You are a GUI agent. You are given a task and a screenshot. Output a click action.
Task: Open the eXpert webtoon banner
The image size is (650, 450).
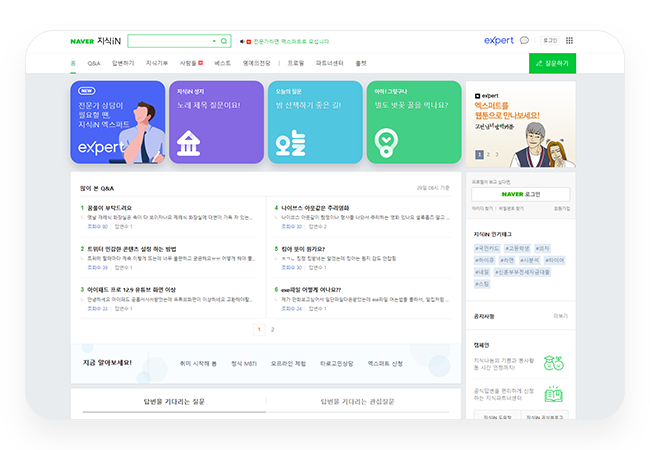click(521, 124)
